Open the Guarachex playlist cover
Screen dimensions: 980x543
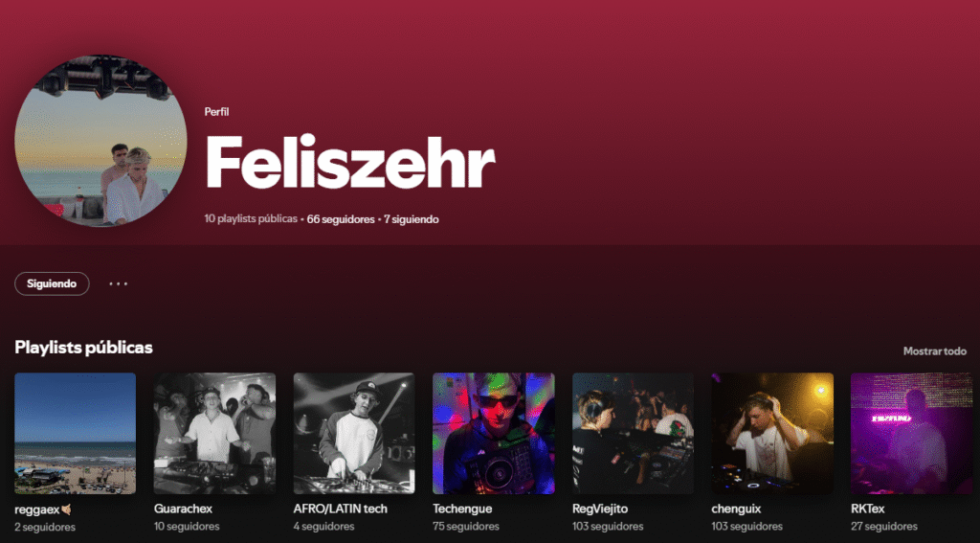[214, 433]
